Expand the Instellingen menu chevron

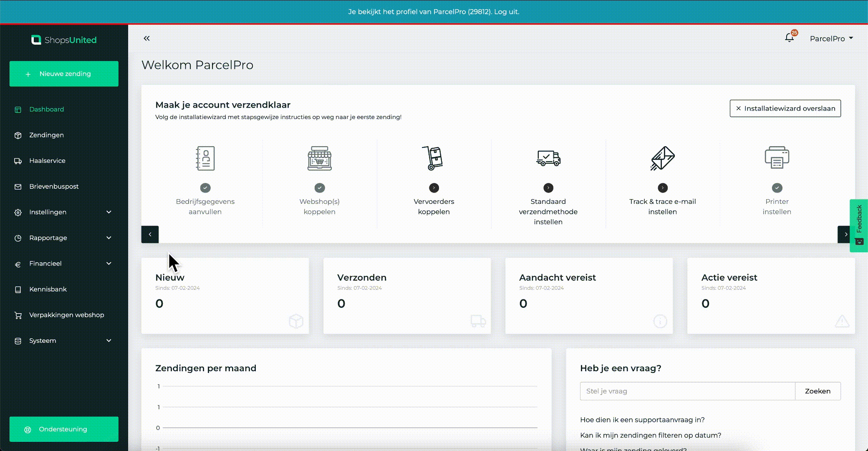point(109,212)
